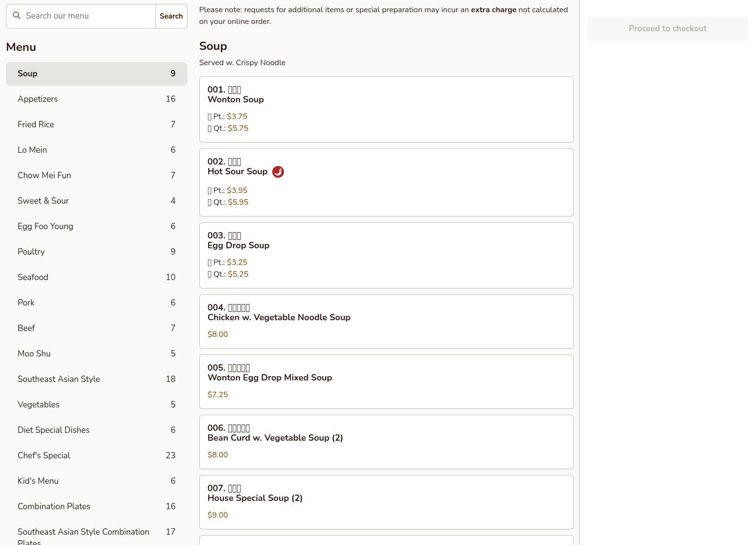The width and height of the screenshot is (756, 545).
Task: Select the Hot Sour Soup item
Action: [x=386, y=183]
